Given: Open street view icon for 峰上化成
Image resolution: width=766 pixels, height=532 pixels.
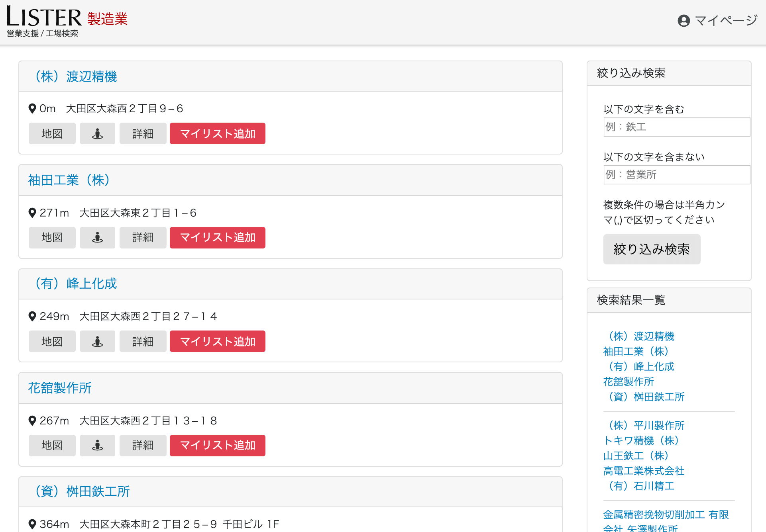Looking at the screenshot, I should click(x=97, y=341).
